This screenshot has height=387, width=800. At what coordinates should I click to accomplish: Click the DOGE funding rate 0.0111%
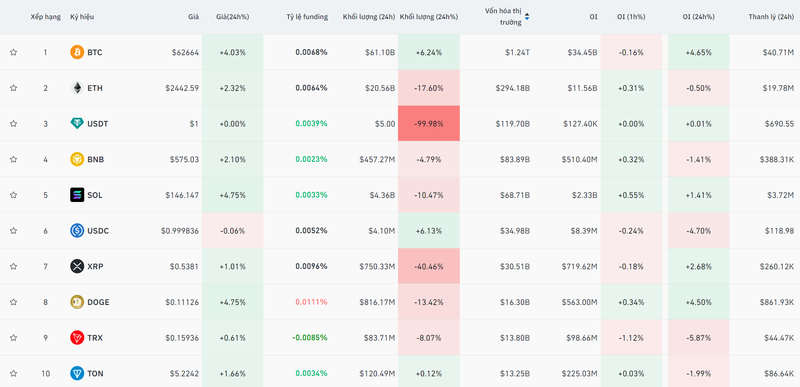click(311, 302)
